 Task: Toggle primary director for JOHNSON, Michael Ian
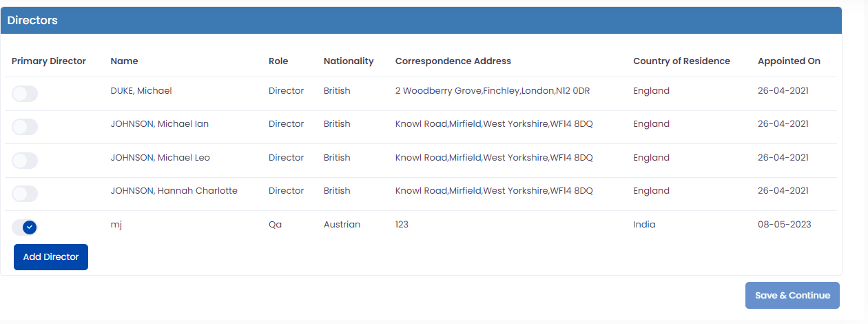coord(25,127)
